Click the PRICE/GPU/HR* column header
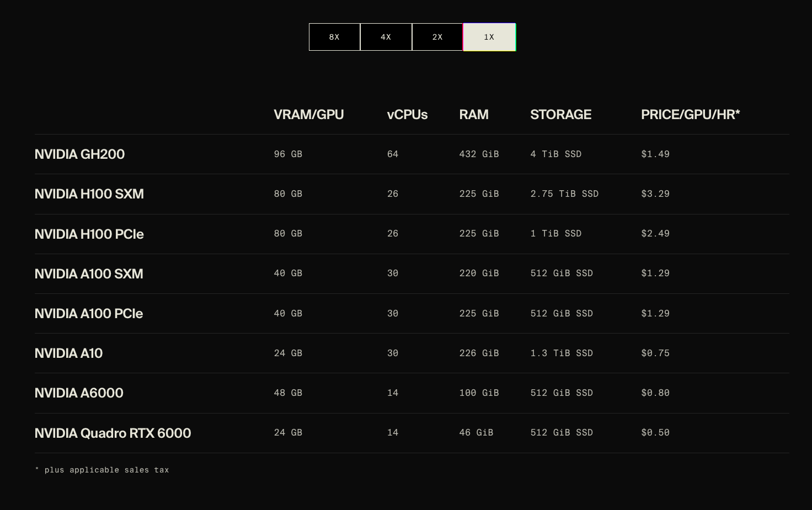 (690, 115)
